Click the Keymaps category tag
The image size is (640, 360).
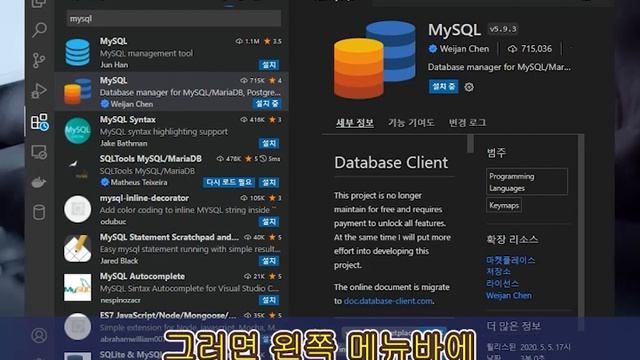pos(504,205)
